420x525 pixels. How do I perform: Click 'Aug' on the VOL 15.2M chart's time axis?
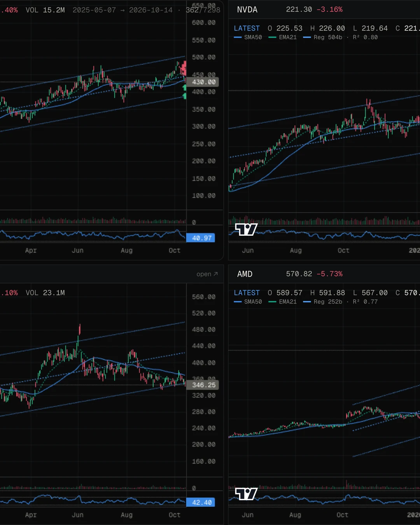tap(127, 250)
